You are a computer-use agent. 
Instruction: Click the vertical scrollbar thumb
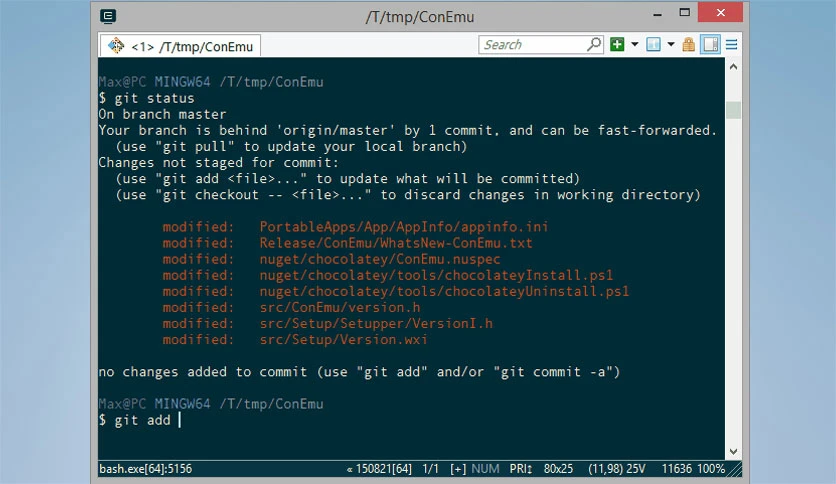[733, 110]
